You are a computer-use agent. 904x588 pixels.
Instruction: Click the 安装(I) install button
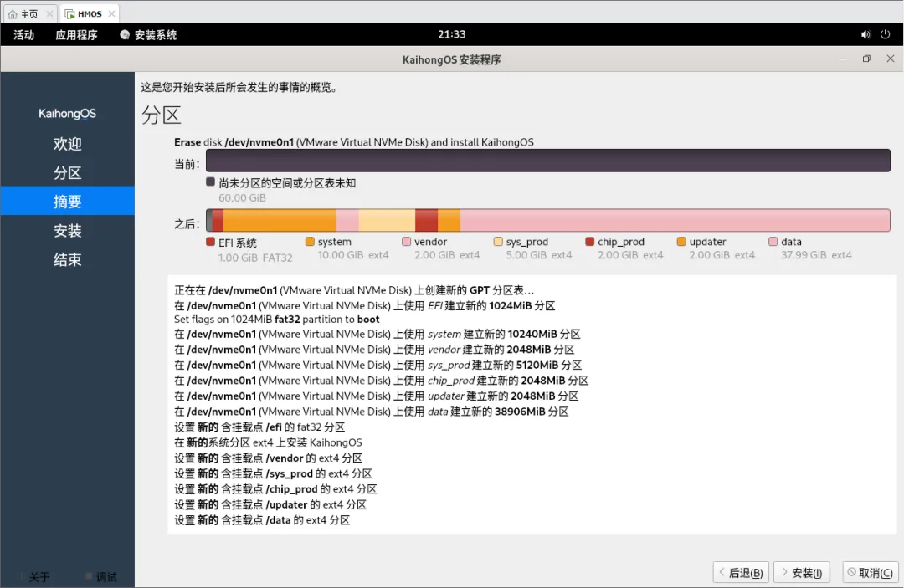coord(801,572)
